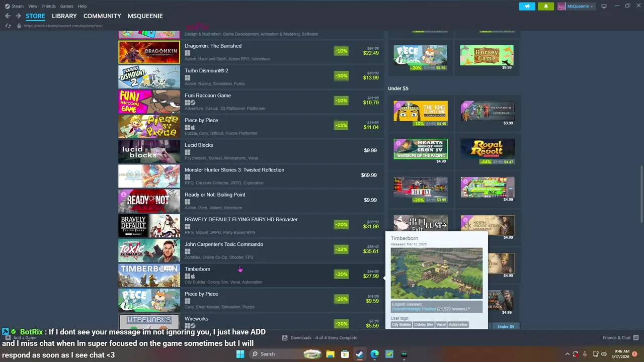Screen dimensions: 644x362
Task: Click the -10% discount on Dragonkin
Action: (x=341, y=51)
